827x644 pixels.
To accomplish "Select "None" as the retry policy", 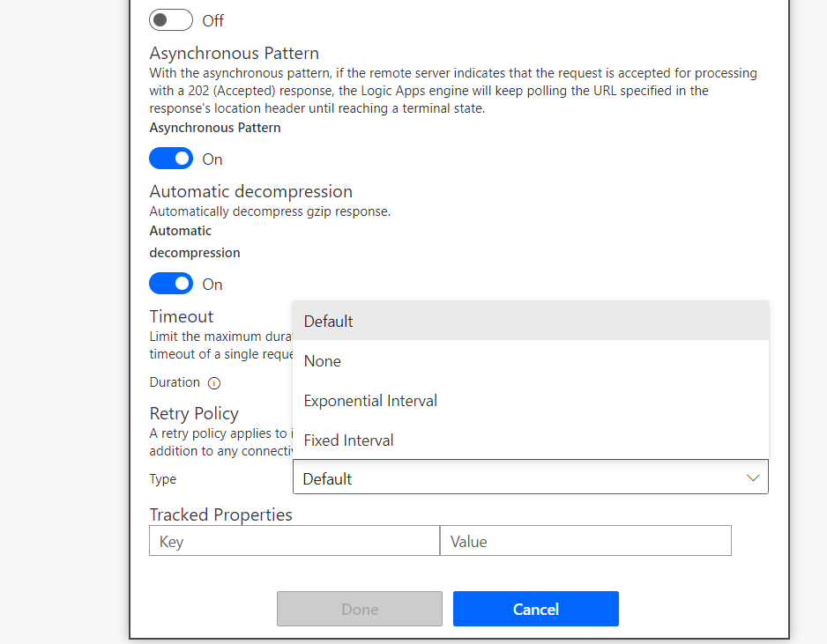I will tap(322, 360).
